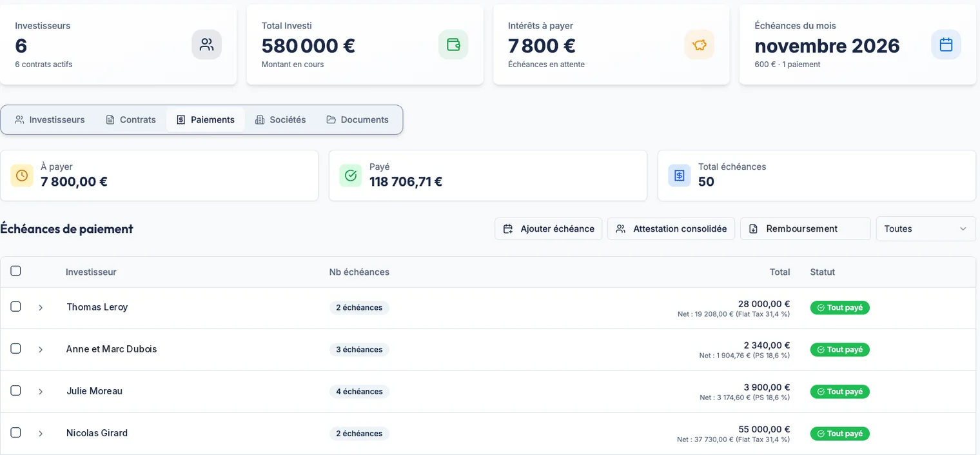Expand the Anne et Marc Dubois row

tap(41, 350)
